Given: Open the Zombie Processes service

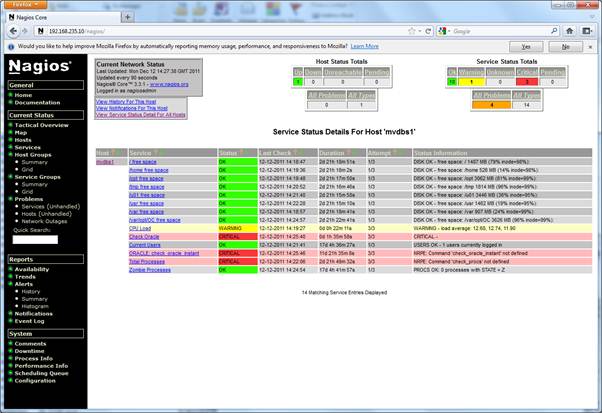Looking at the screenshot, I should [150, 270].
